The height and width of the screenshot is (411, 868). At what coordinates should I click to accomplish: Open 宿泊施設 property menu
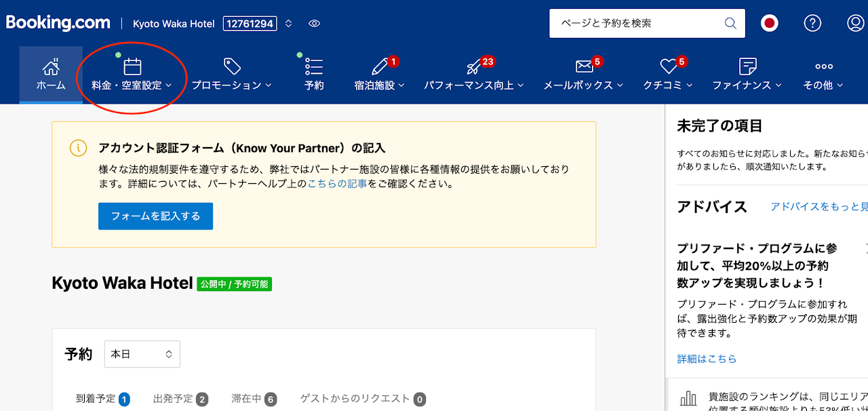379,75
